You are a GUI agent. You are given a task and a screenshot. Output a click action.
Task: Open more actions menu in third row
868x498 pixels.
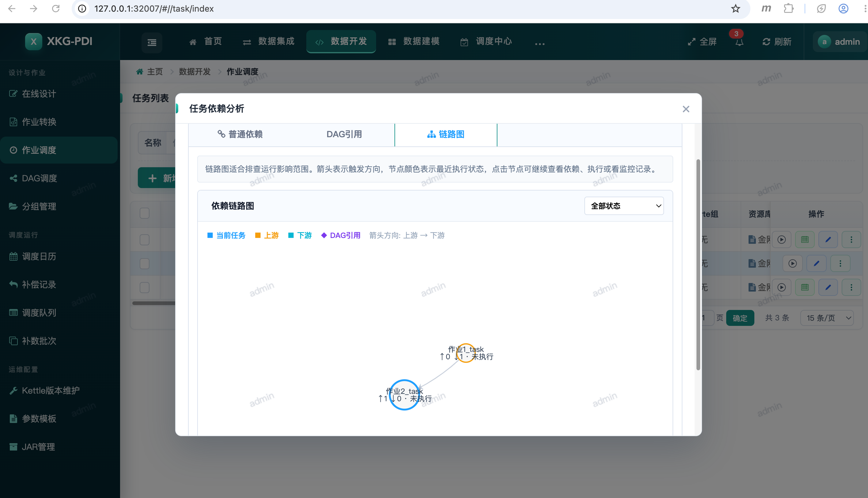pyautogui.click(x=851, y=287)
